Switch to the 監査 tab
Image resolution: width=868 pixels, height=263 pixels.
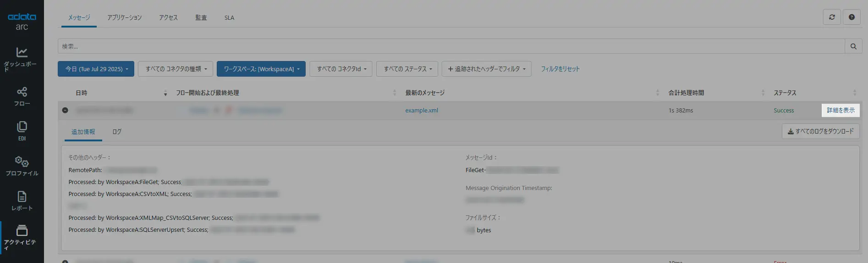(x=201, y=17)
